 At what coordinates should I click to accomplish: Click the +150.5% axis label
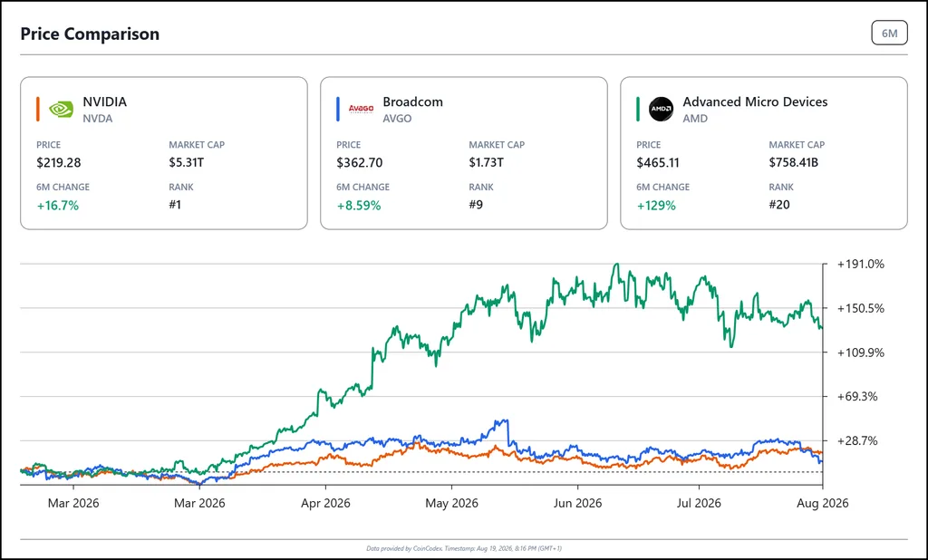(861, 308)
